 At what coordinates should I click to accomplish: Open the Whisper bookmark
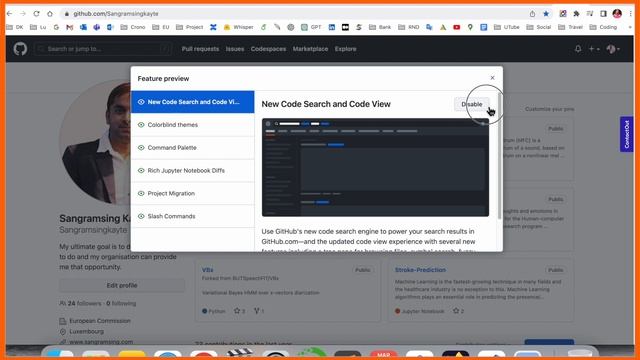[238, 27]
